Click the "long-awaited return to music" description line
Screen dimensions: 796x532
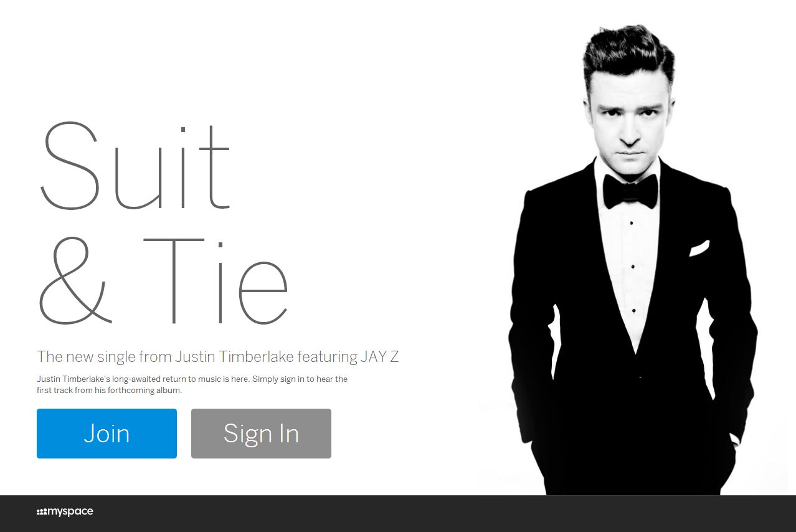[192, 379]
